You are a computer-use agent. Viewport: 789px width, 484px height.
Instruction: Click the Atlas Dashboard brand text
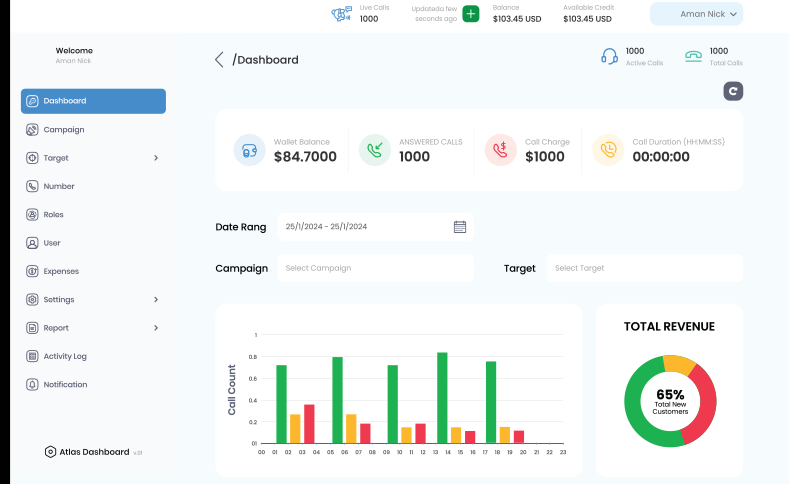94,452
